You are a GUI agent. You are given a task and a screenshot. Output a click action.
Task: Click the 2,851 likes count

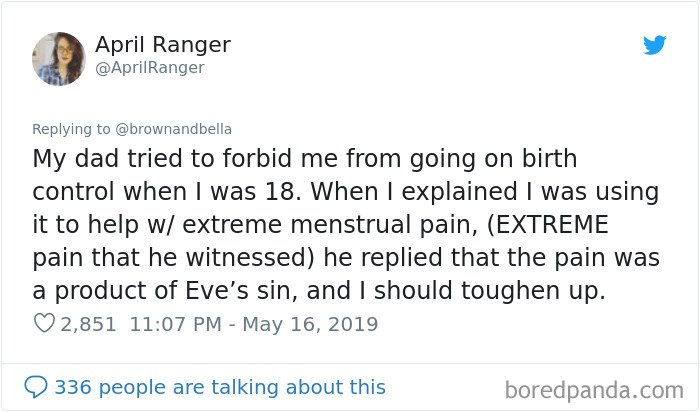pos(88,324)
